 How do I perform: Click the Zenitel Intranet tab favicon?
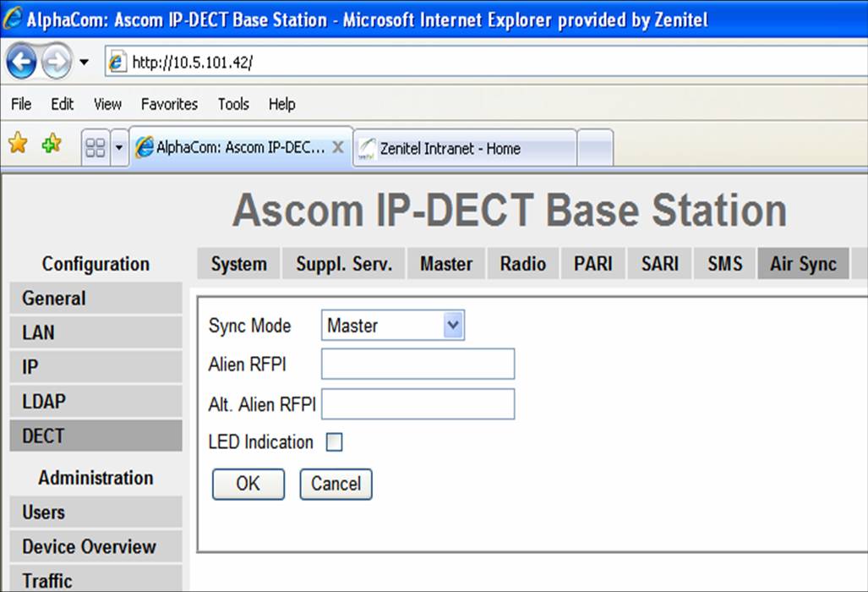pyautogui.click(x=367, y=145)
